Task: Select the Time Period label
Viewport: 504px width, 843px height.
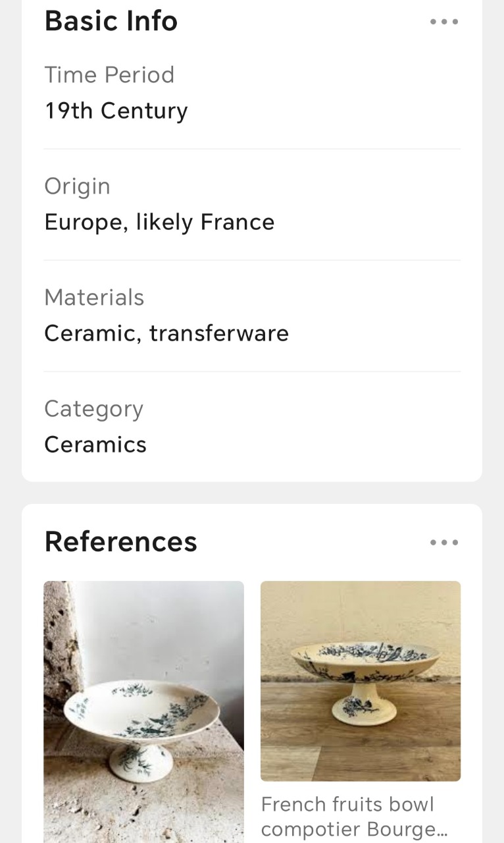Action: (x=109, y=75)
